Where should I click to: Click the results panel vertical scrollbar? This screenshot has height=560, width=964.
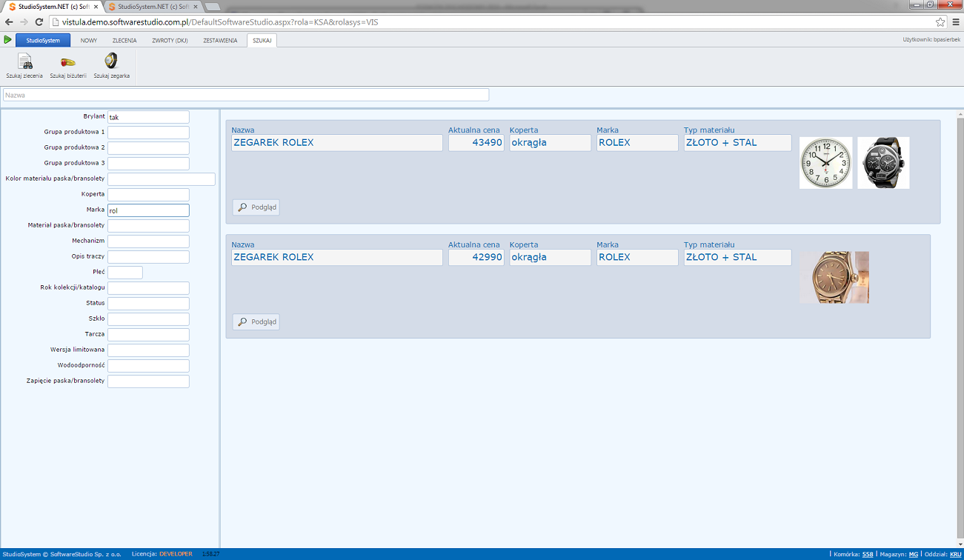[960, 330]
